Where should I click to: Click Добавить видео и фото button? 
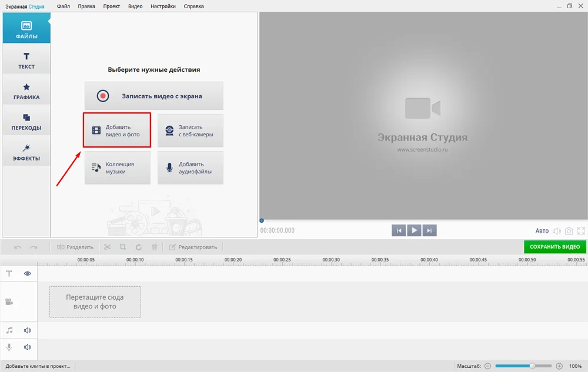click(x=117, y=130)
